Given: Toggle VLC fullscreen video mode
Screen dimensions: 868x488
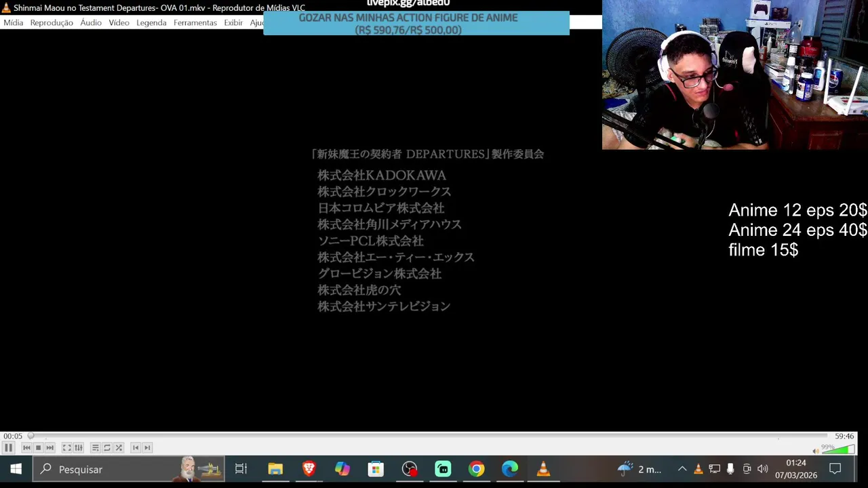Looking at the screenshot, I should (x=66, y=447).
